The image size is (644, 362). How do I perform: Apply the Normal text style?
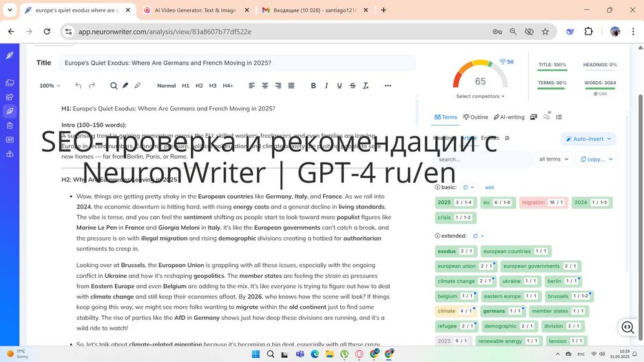167,86
